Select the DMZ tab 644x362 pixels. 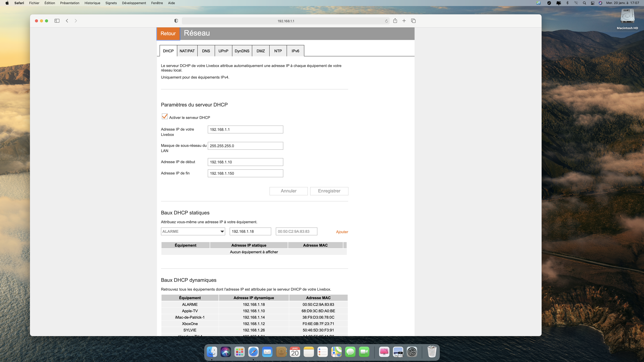coord(260,51)
